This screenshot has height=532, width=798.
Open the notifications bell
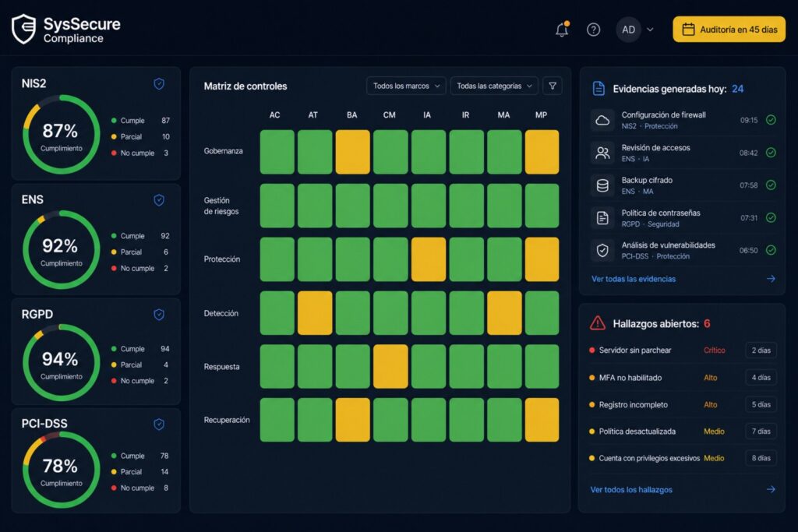(x=562, y=30)
